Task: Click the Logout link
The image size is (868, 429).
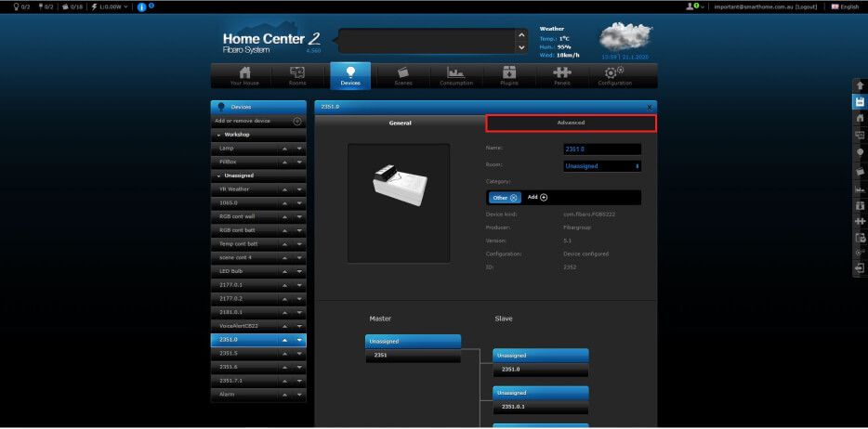Action: click(x=806, y=6)
